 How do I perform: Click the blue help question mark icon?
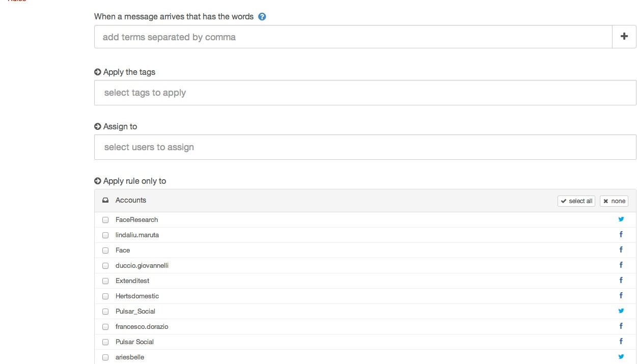click(262, 17)
